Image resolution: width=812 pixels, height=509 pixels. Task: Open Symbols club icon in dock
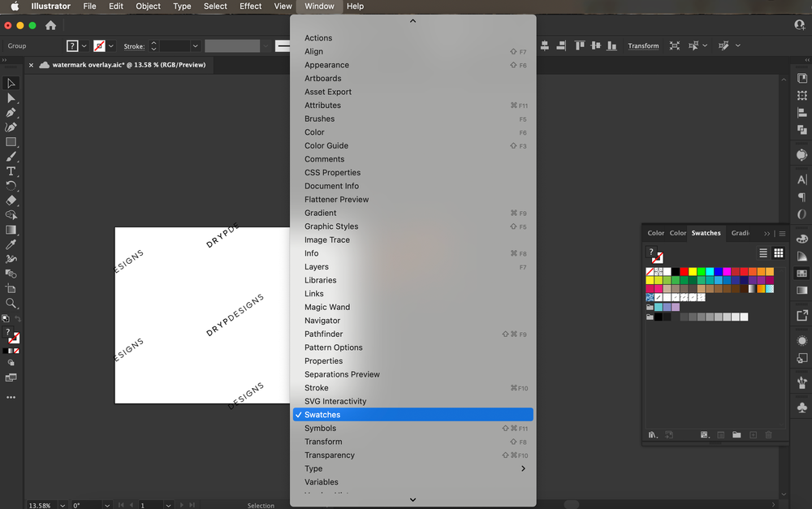(801, 408)
